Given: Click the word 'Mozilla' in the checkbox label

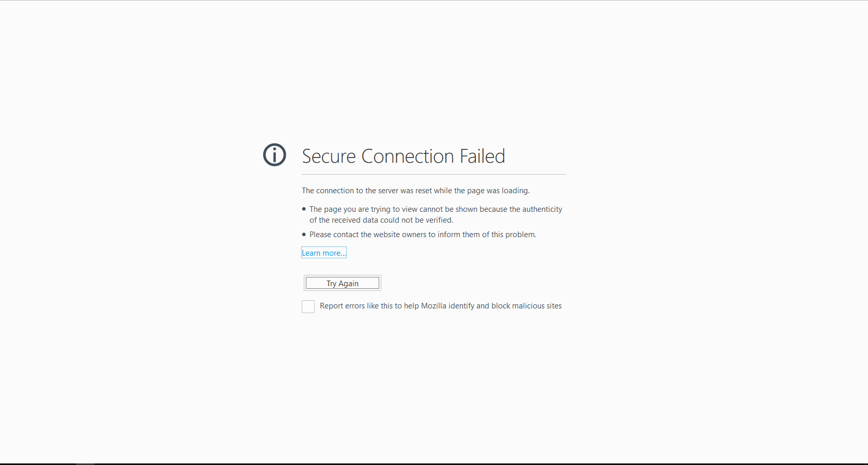Looking at the screenshot, I should 433,306.
